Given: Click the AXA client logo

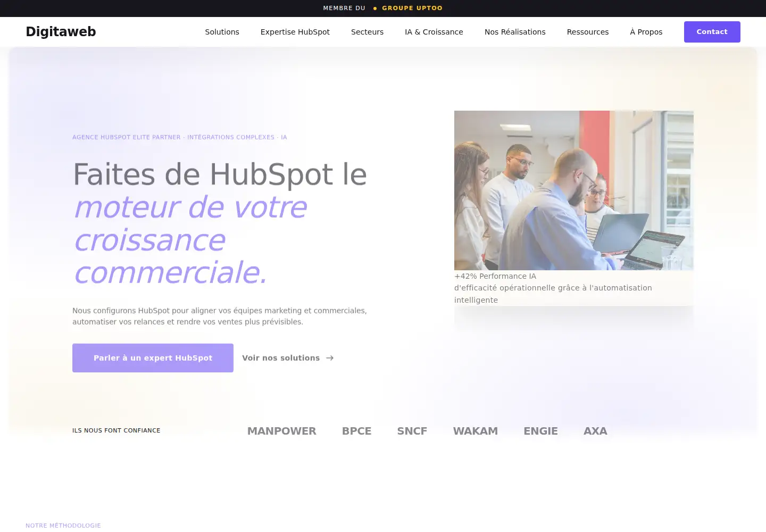Looking at the screenshot, I should coord(595,431).
